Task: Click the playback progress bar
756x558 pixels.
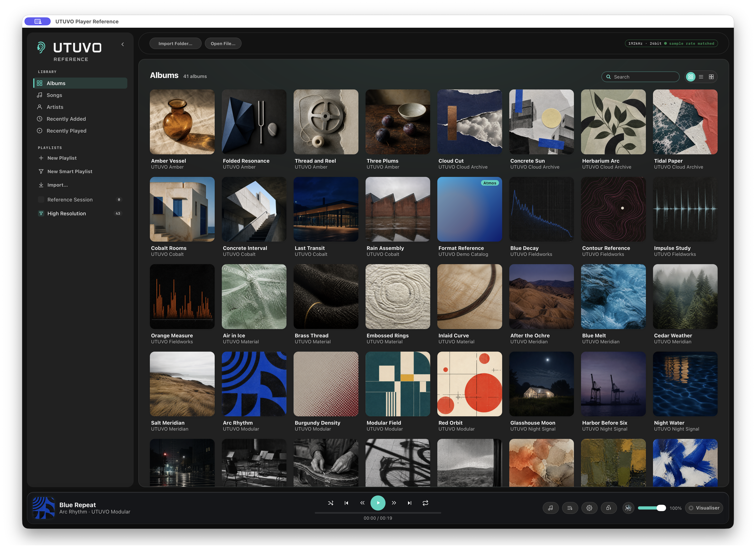Action: [x=378, y=513]
